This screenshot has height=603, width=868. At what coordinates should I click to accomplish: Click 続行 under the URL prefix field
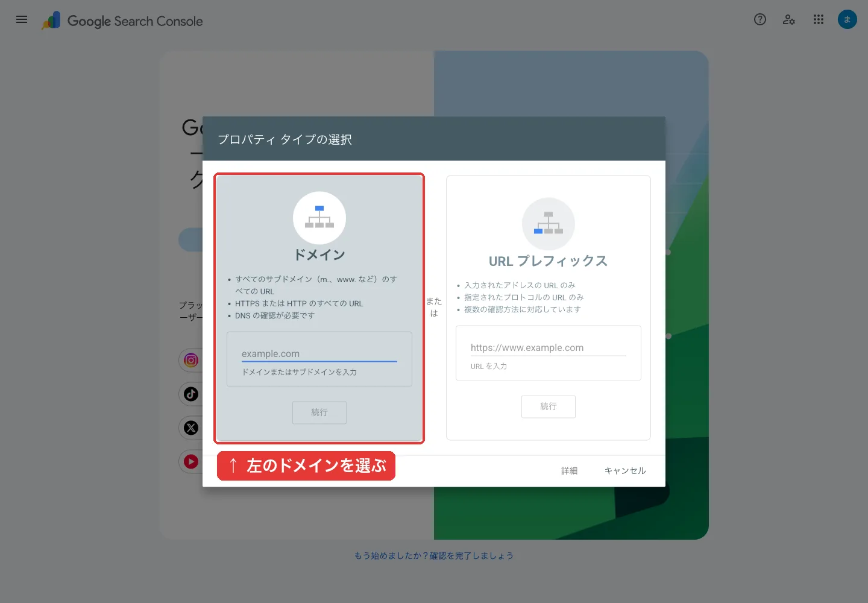click(x=549, y=406)
